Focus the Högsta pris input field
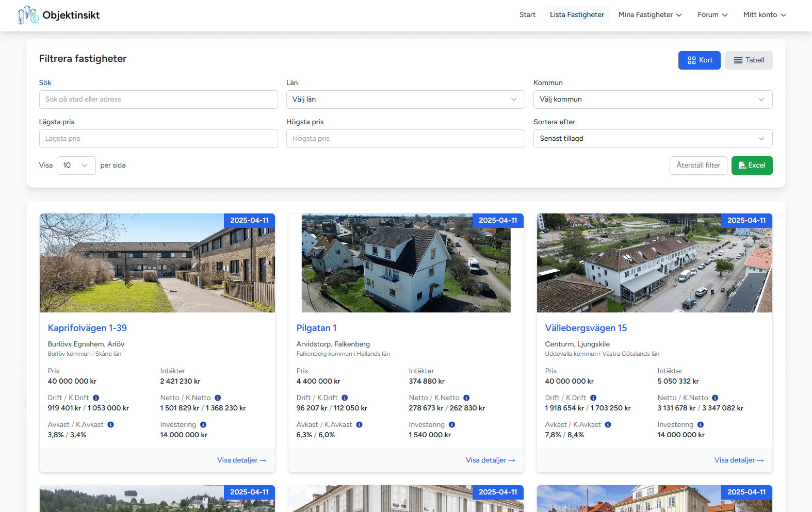The height and width of the screenshot is (512, 812). point(405,139)
